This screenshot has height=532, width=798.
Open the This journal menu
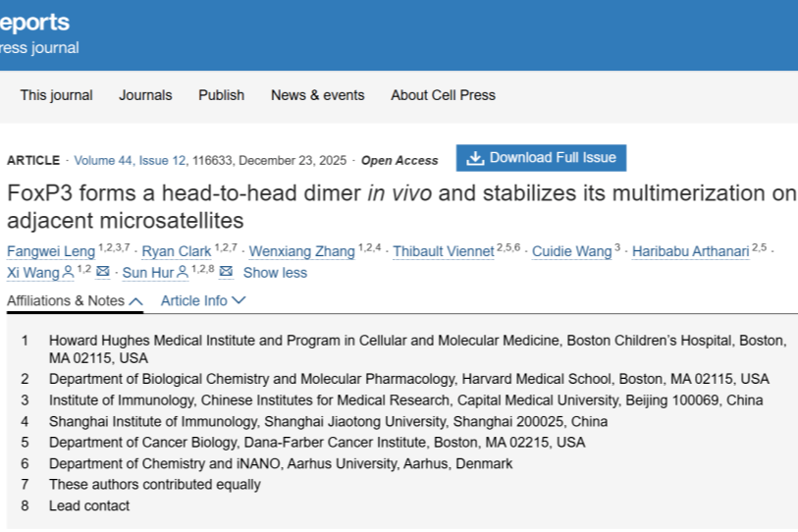(x=57, y=95)
